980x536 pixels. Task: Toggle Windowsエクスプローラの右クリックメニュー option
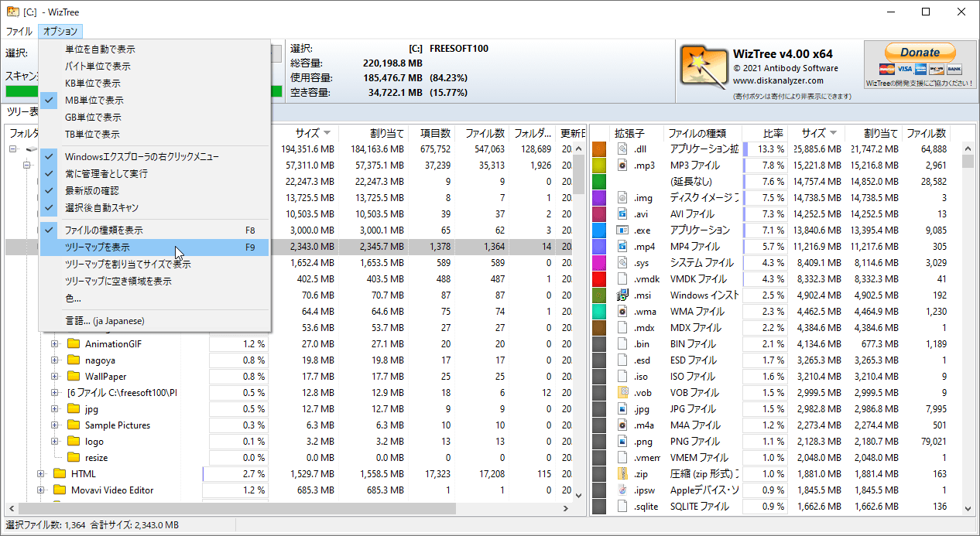(x=155, y=156)
